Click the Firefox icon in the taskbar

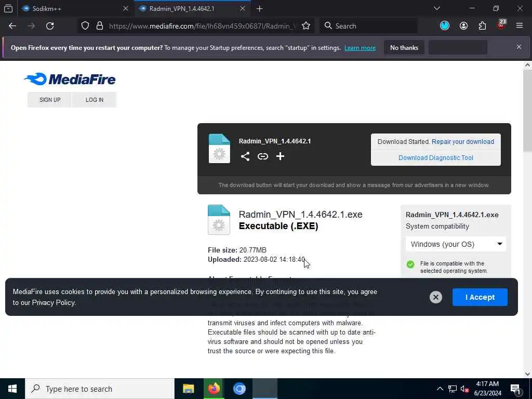(214, 389)
